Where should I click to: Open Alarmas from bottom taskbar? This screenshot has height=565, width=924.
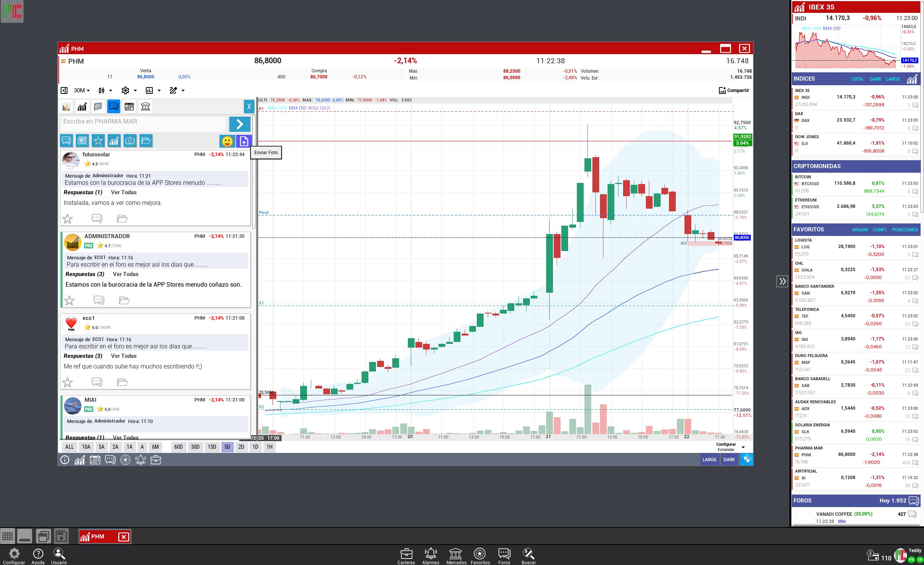431,556
